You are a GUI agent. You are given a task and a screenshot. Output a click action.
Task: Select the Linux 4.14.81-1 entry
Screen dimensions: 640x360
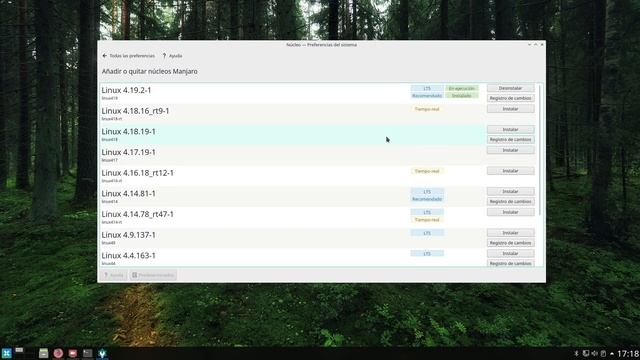coord(128,193)
